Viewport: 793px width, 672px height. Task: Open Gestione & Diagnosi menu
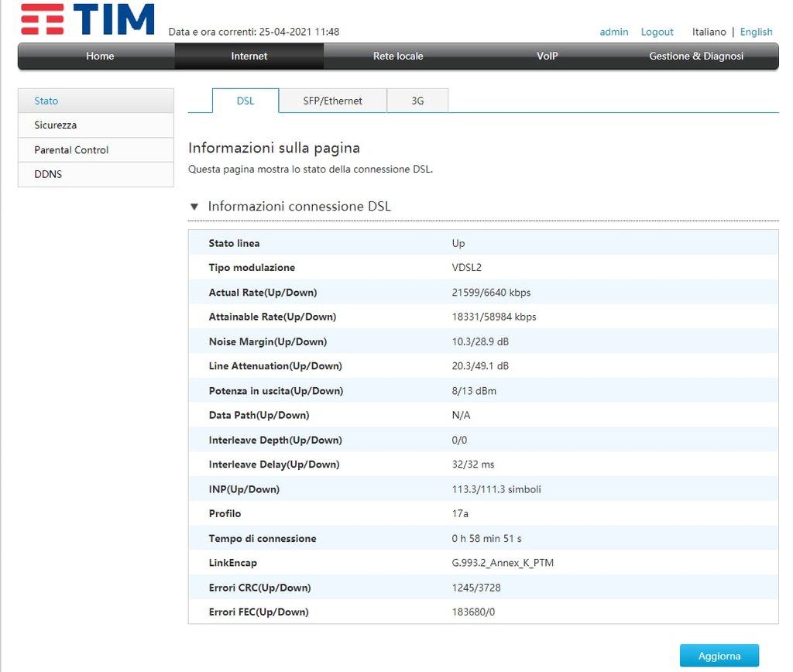(x=696, y=57)
